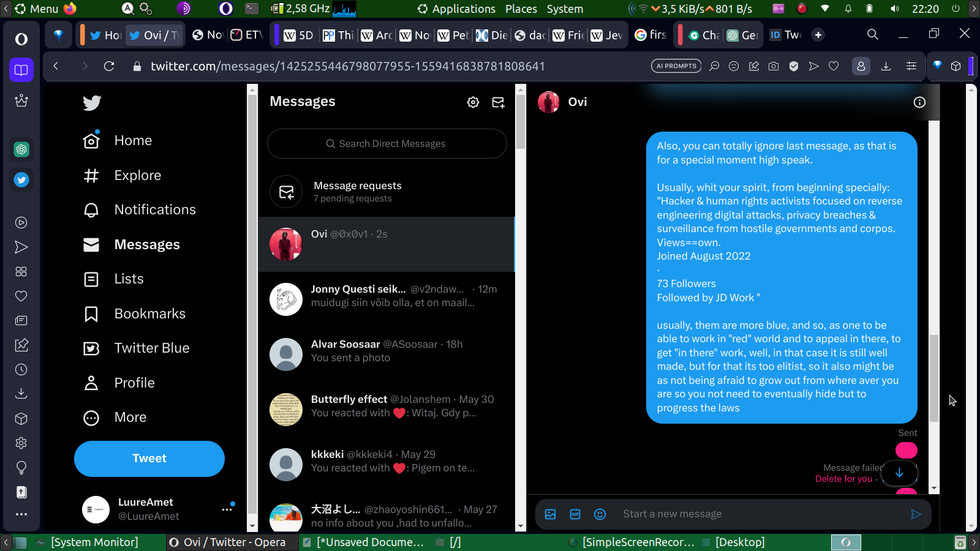Open the Extensions cube in Opera sidebar

(x=21, y=419)
